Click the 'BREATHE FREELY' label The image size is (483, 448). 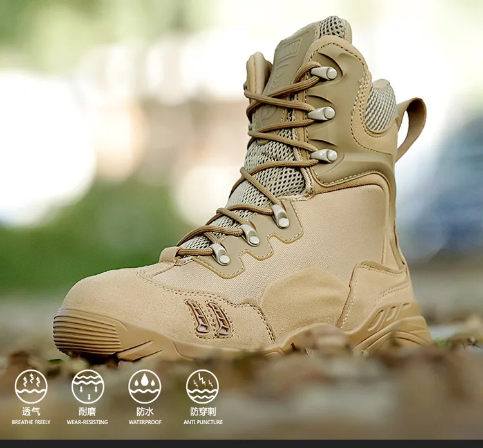(x=31, y=422)
